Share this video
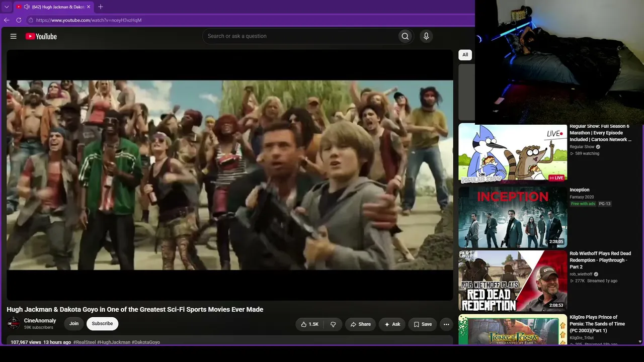 pyautogui.click(x=361, y=324)
